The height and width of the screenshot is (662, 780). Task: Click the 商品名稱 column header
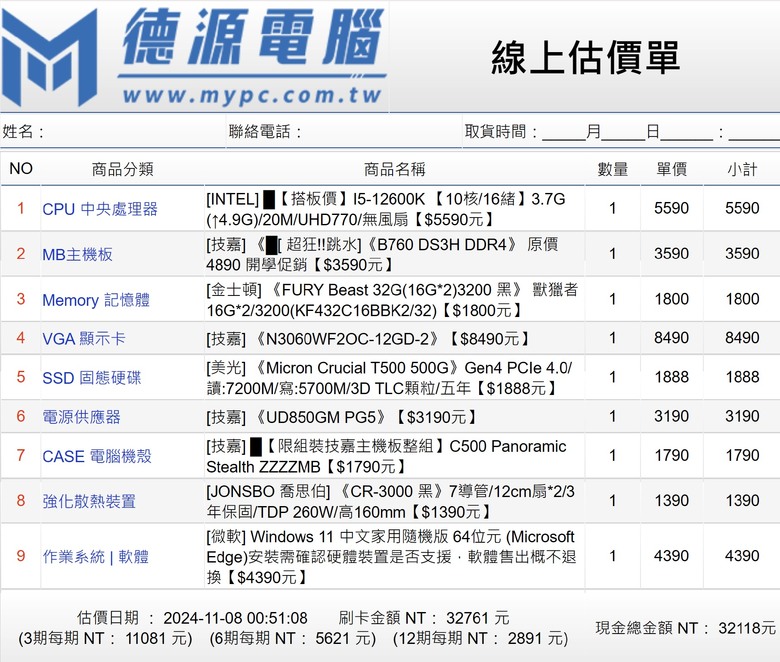tap(394, 169)
